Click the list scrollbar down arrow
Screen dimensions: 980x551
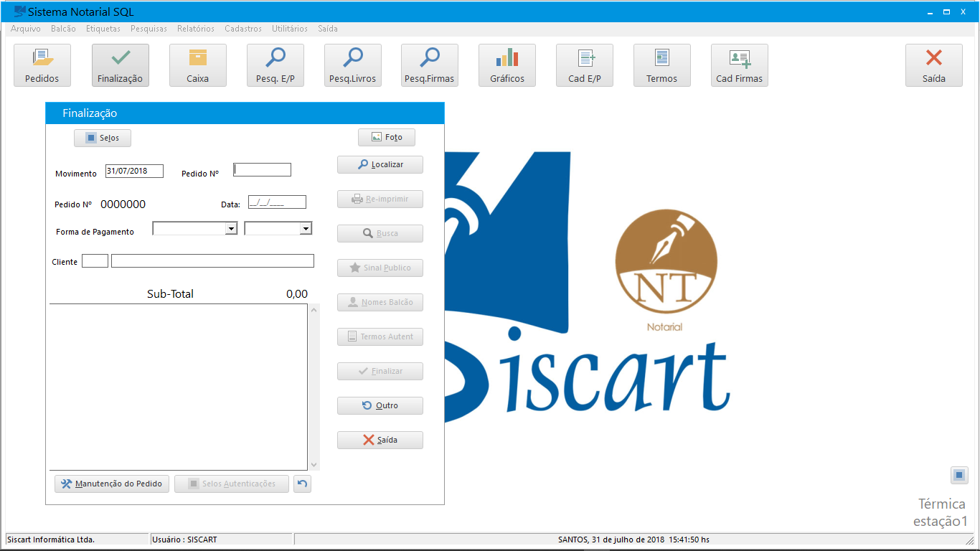point(314,465)
